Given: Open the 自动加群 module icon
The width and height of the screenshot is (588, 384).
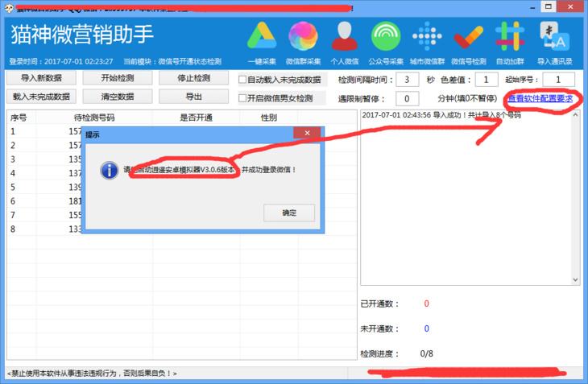Looking at the screenshot, I should (x=510, y=36).
